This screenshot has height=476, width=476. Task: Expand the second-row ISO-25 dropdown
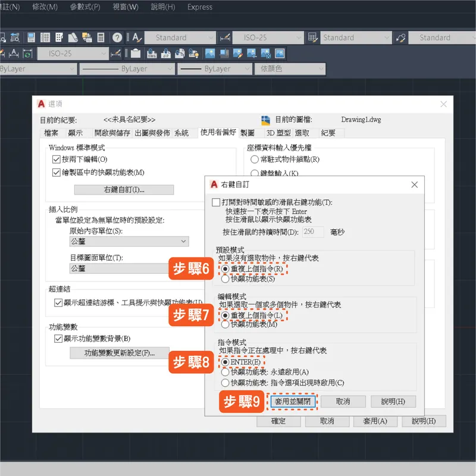coord(104,54)
